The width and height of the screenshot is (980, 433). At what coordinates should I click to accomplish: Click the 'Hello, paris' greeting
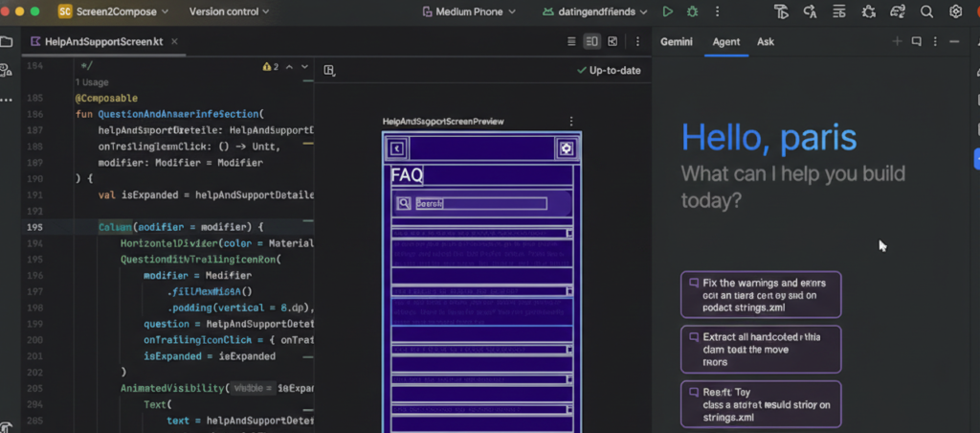768,136
